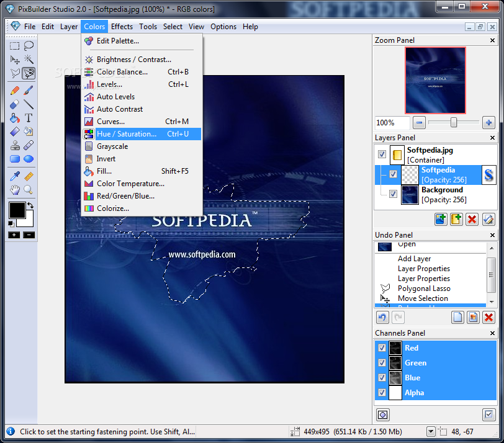Select the Magnetic Lasso tool
Image resolution: width=504 pixels, height=443 pixels.
(29, 74)
